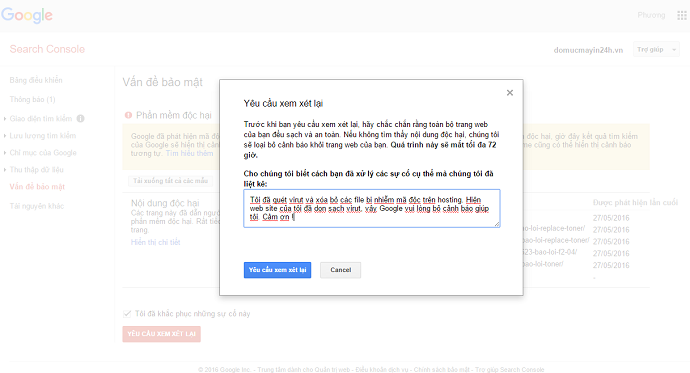Click the domucmayin24h.vn site name
Viewport: 690px width, 373px height.
588,50
